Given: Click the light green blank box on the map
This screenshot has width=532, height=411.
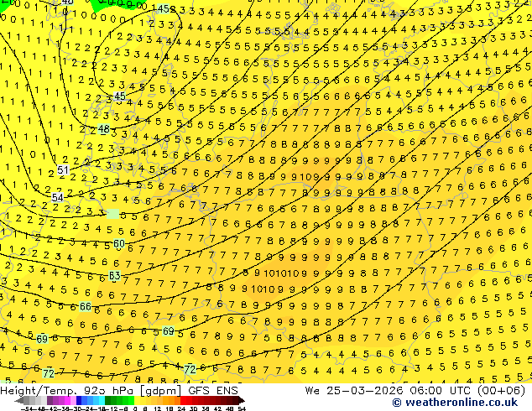Looking at the screenshot, I should (x=113, y=214).
